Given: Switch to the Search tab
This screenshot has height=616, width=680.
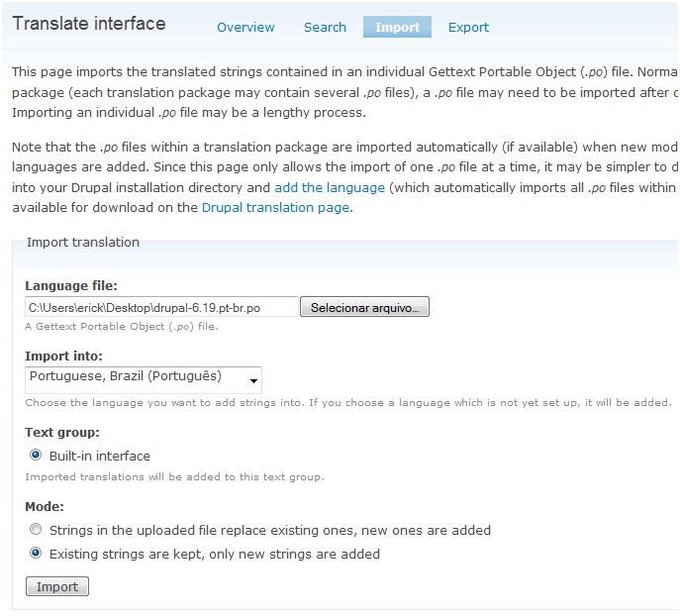Looking at the screenshot, I should tap(325, 27).
